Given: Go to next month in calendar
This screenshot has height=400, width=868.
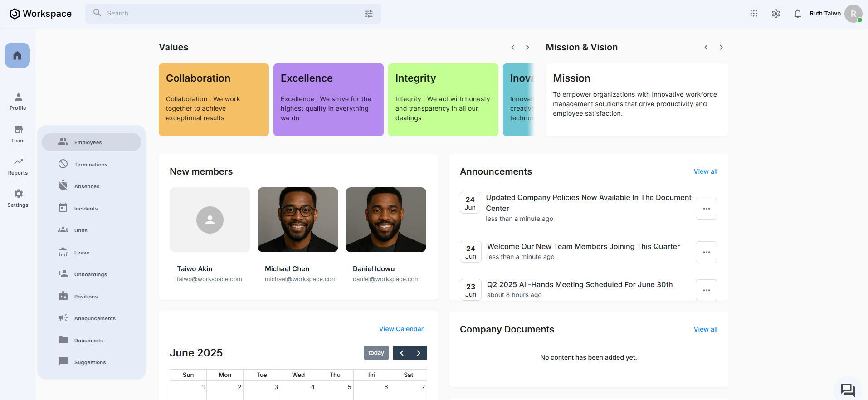Looking at the screenshot, I should 418,353.
